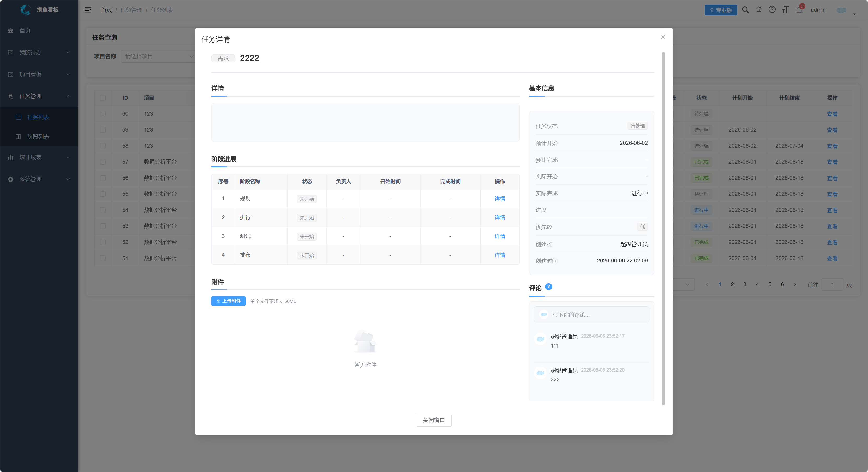Go to 首页 in the sidebar
This screenshot has width=868, height=472.
point(39,30)
